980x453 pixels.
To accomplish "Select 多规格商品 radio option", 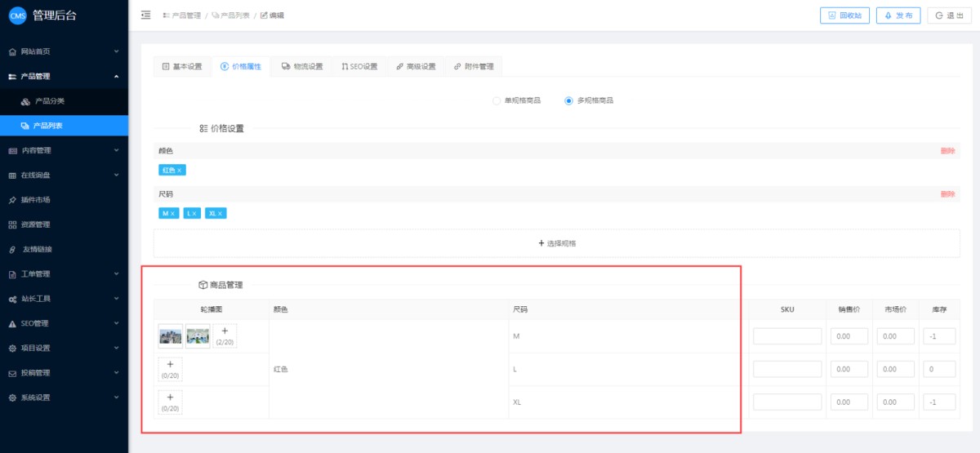I will [569, 100].
